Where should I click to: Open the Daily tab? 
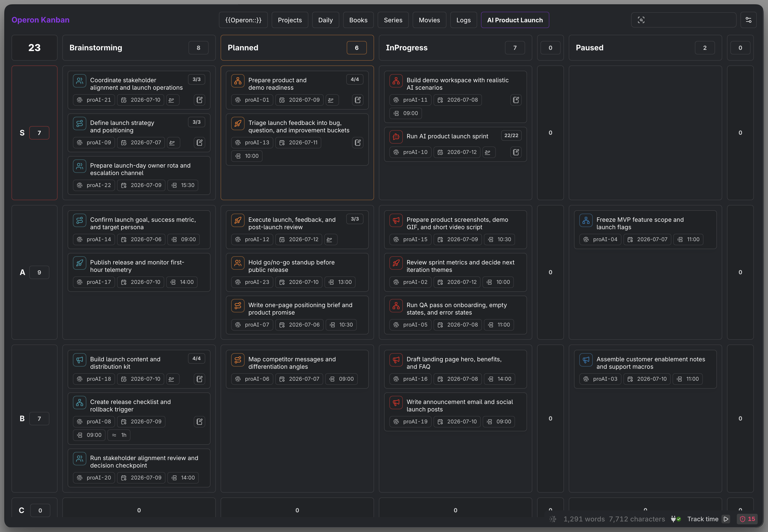point(325,20)
